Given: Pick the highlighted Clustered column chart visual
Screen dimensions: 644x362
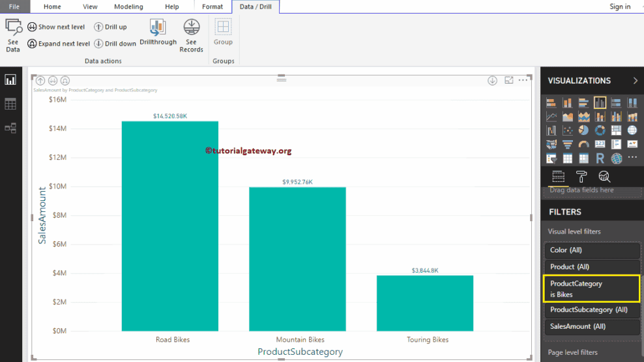Looking at the screenshot, I should pos(600,102).
